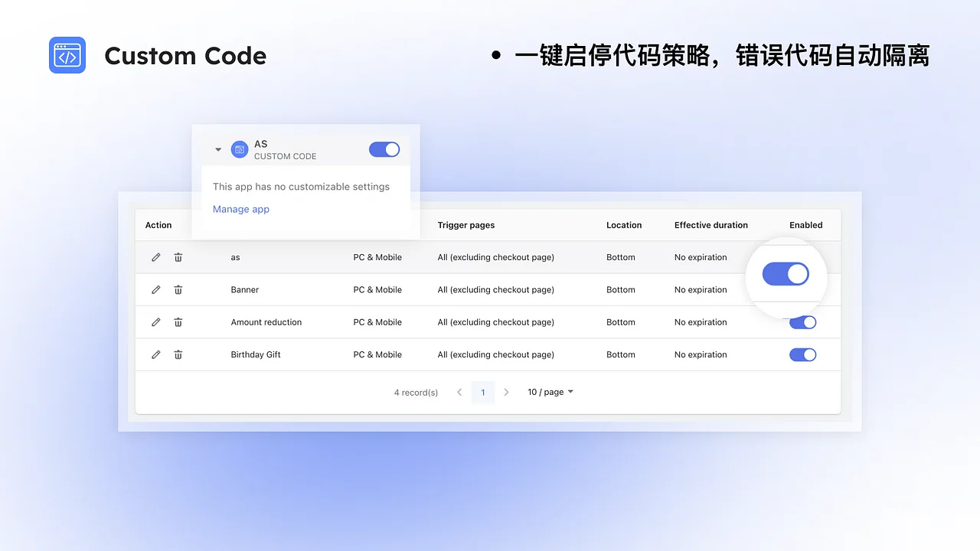980x551 pixels.
Task: Disable the Birthday Gift code
Action: pyautogui.click(x=803, y=354)
